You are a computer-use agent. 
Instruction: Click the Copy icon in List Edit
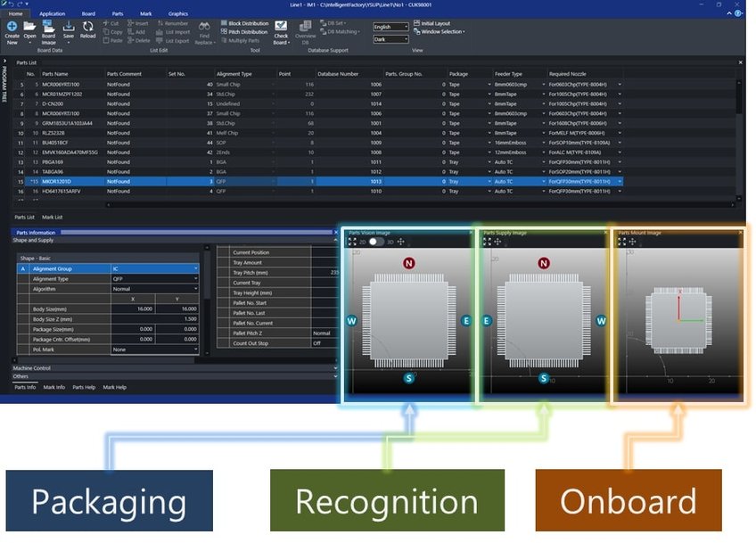coord(106,32)
